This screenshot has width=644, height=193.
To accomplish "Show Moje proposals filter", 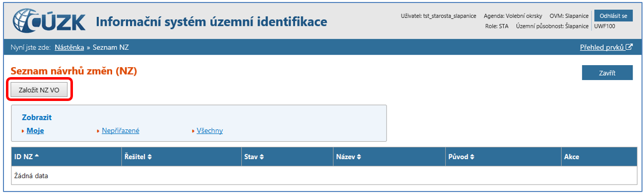I will 35,131.
